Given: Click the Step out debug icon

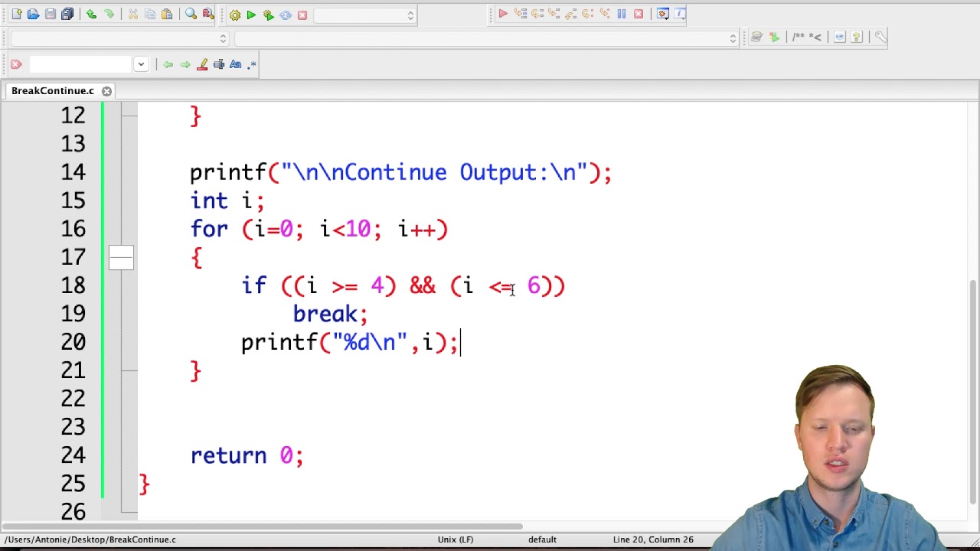Looking at the screenshot, I should tap(570, 14).
